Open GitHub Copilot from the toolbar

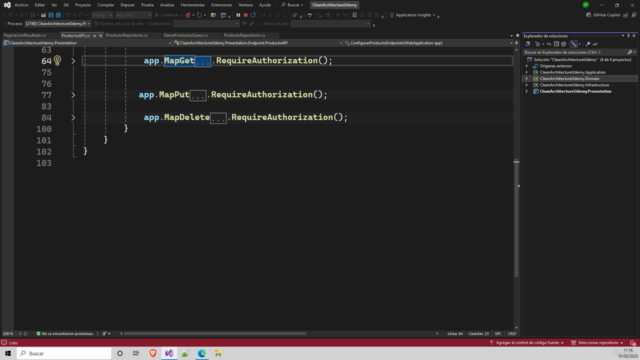(603, 15)
